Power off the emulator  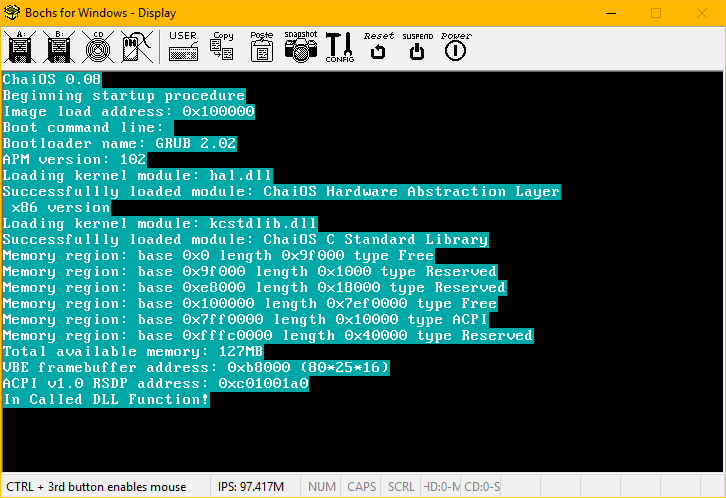tap(456, 47)
